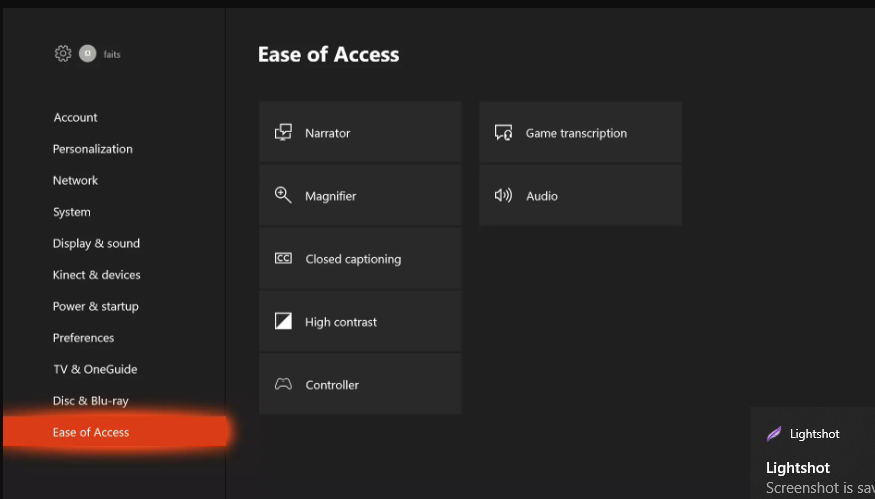Select the faits profile avatar

click(88, 54)
